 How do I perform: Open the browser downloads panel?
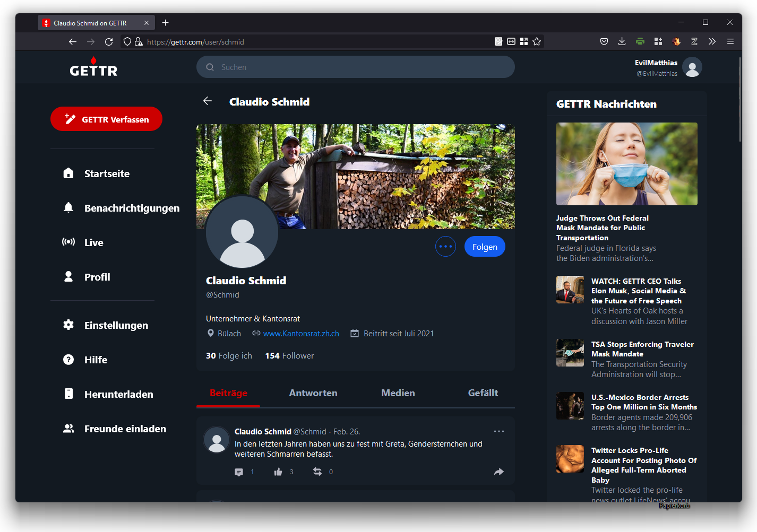pyautogui.click(x=622, y=41)
